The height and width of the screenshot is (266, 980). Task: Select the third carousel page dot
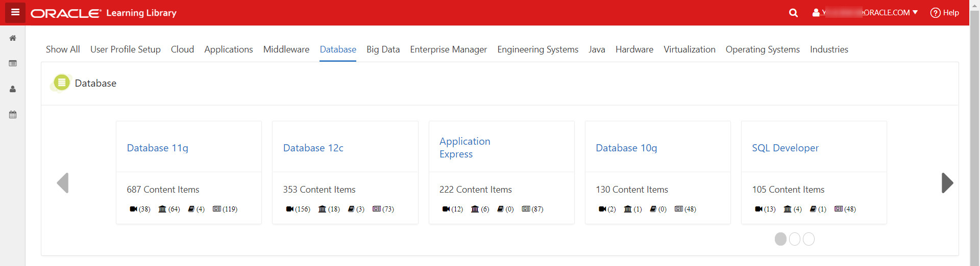tap(808, 239)
